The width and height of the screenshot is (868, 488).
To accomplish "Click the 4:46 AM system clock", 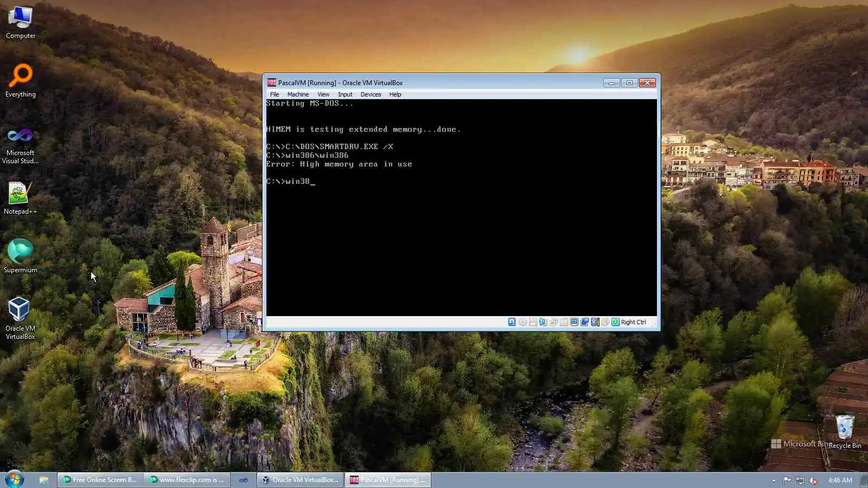I will [x=840, y=480].
